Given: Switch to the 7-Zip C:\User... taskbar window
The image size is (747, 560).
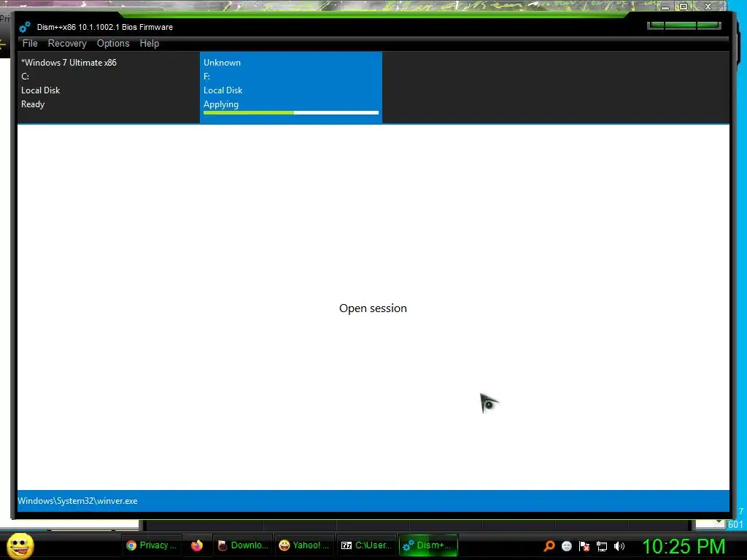Looking at the screenshot, I should tap(366, 545).
